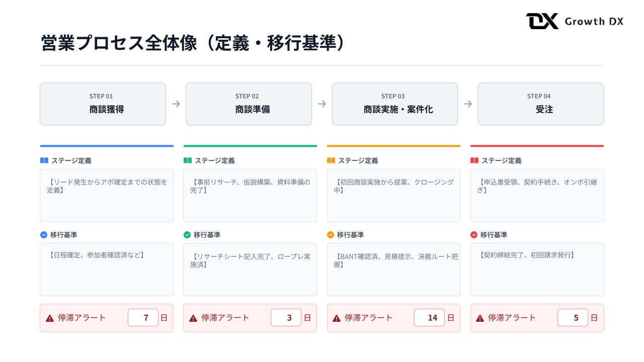
Task: Click red book icon beside fourth ステージ定義
Action: click(474, 160)
